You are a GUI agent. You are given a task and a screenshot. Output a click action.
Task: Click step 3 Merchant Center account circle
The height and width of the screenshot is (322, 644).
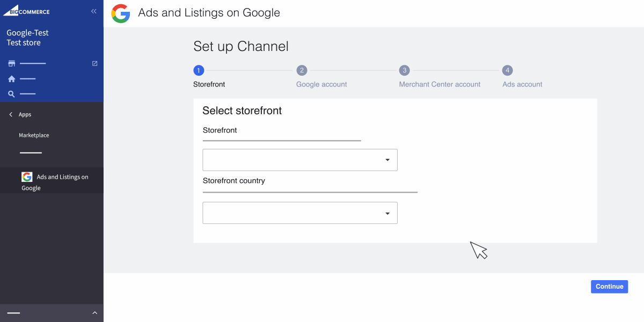coord(404,70)
